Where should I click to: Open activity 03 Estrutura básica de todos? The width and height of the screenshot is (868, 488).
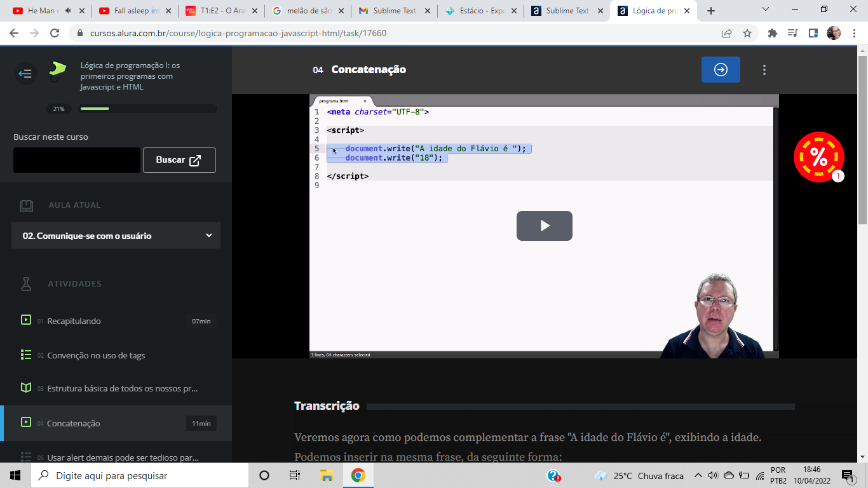pos(116,388)
